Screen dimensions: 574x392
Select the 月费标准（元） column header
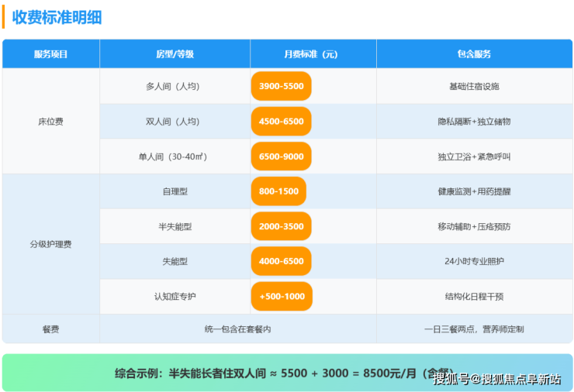313,54
